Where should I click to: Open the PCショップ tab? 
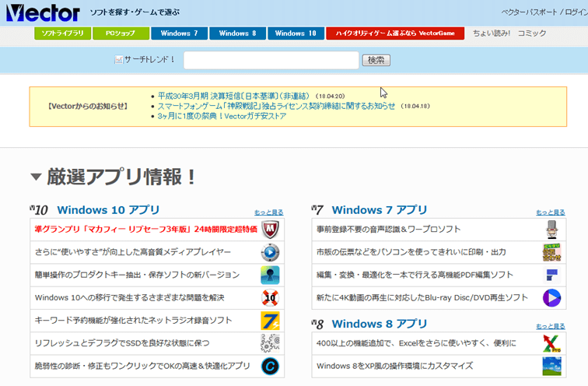(x=121, y=33)
